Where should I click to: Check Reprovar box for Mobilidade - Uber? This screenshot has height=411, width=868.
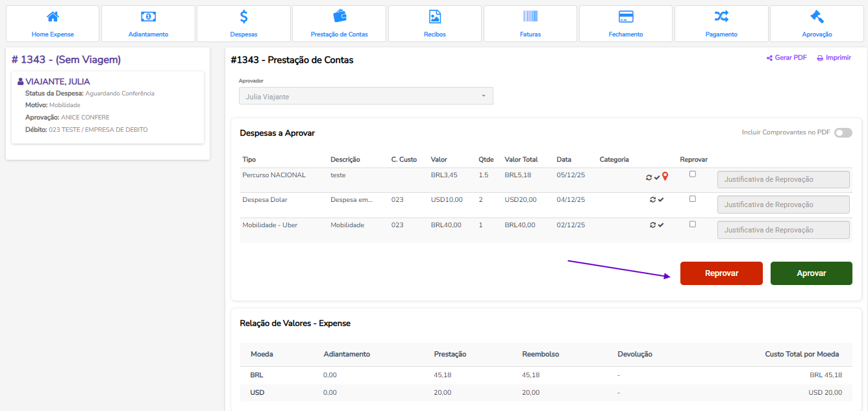(693, 224)
